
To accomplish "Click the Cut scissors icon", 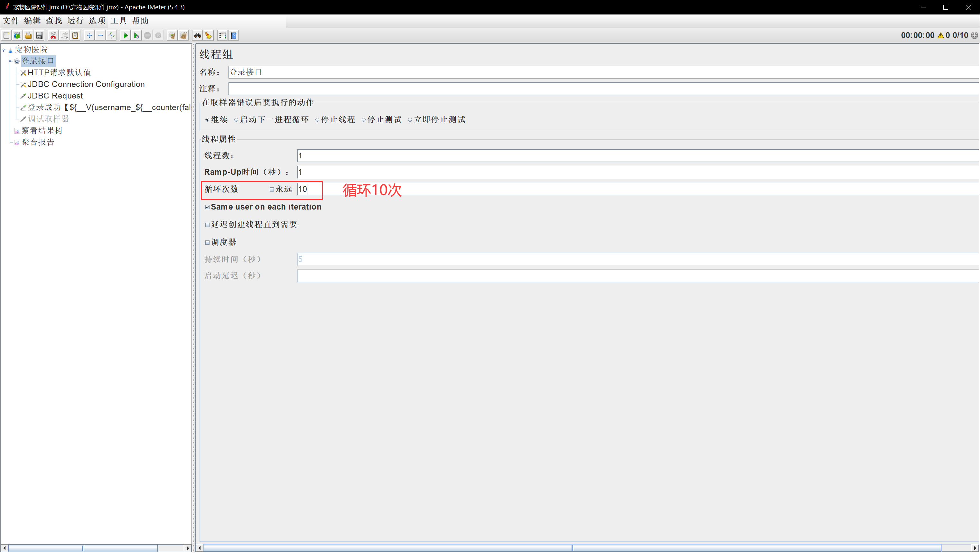I will click(53, 35).
